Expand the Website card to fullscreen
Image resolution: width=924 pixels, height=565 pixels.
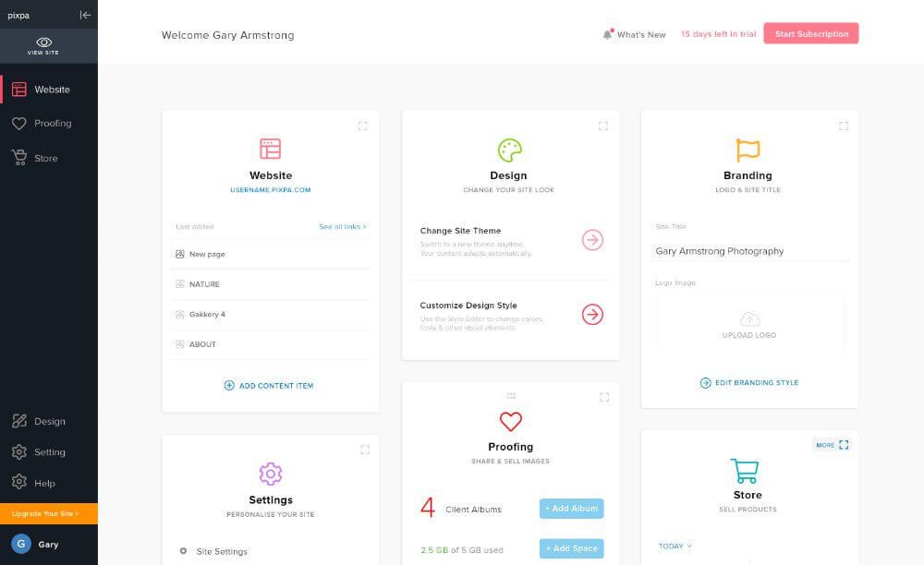point(362,126)
